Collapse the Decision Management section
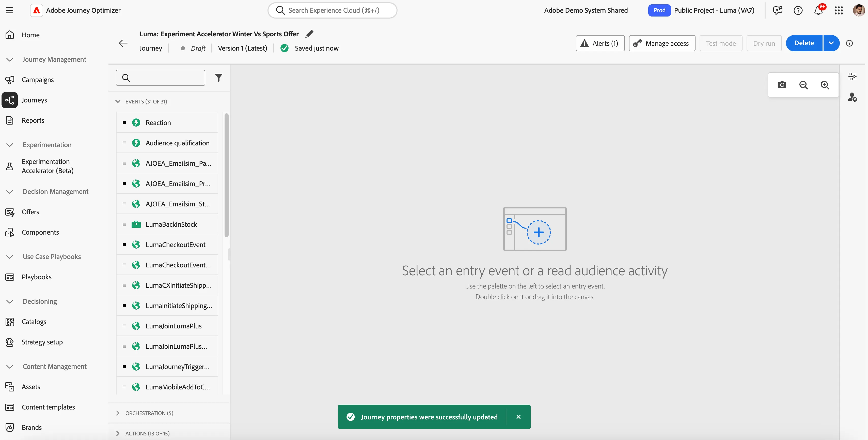 pyautogui.click(x=10, y=192)
